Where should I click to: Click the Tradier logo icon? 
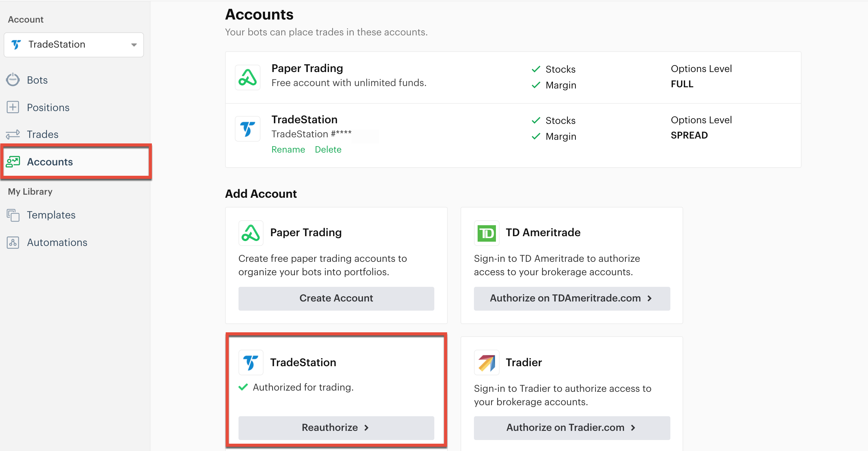pos(486,362)
